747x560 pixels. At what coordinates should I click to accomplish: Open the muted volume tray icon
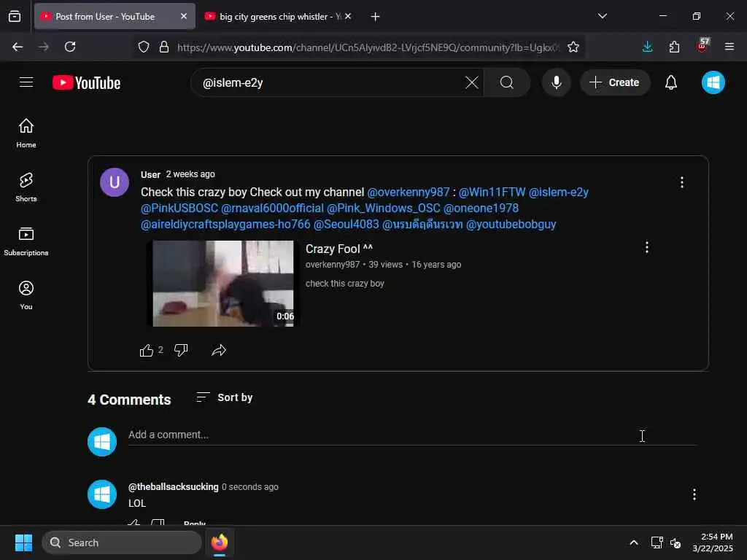(676, 542)
